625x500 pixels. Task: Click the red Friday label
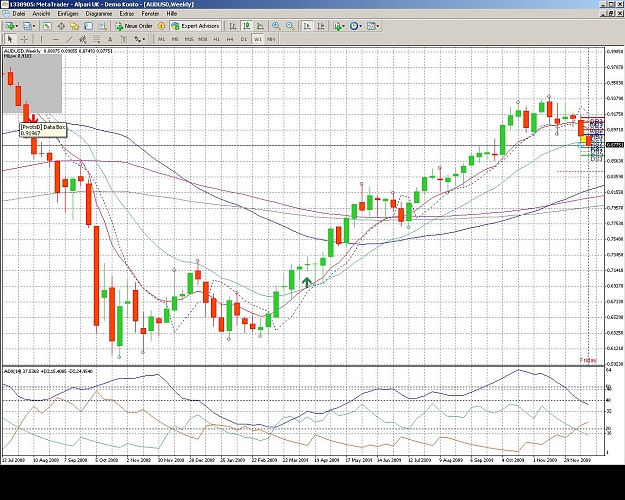click(x=588, y=360)
